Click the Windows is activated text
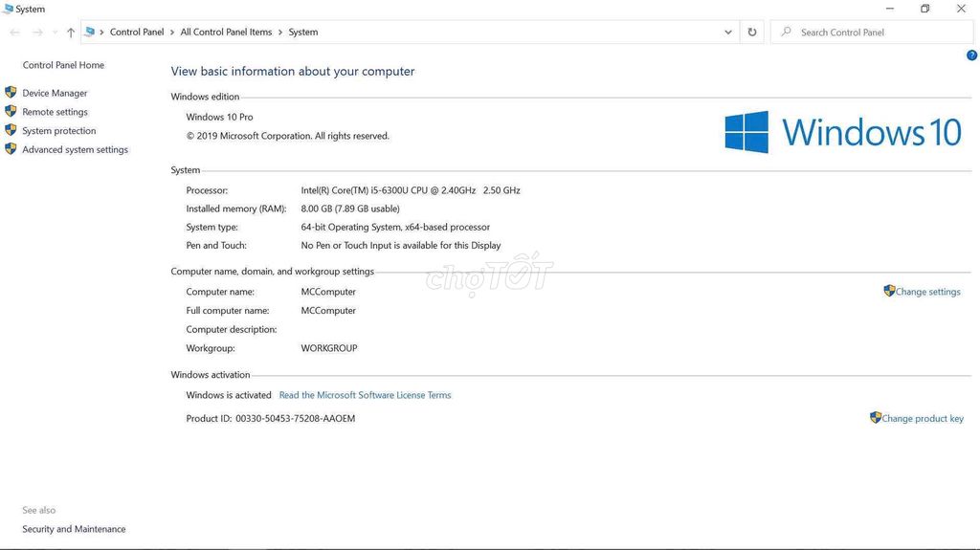Viewport: 980px width, 550px height. (x=229, y=395)
